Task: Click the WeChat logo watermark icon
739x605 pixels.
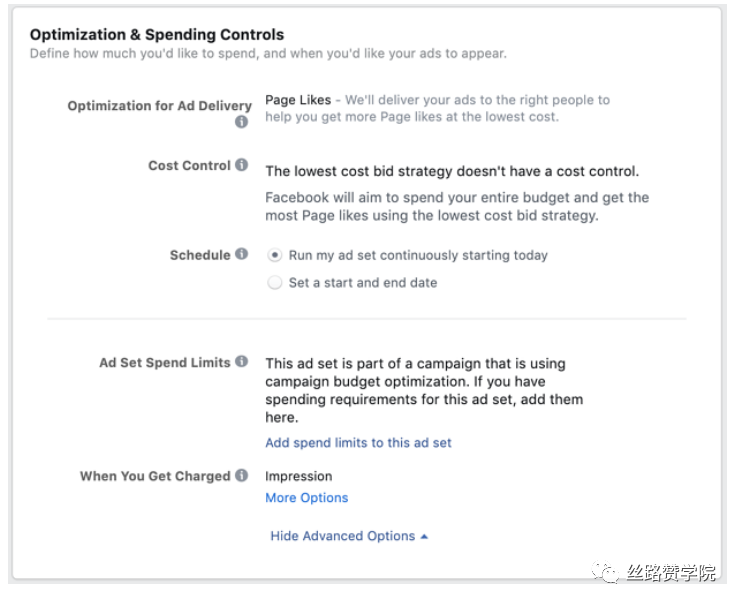Action: (x=605, y=572)
